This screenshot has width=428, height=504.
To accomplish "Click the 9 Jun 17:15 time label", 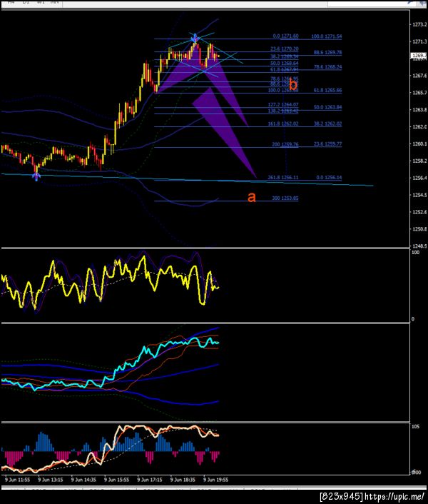I will (x=150, y=480).
